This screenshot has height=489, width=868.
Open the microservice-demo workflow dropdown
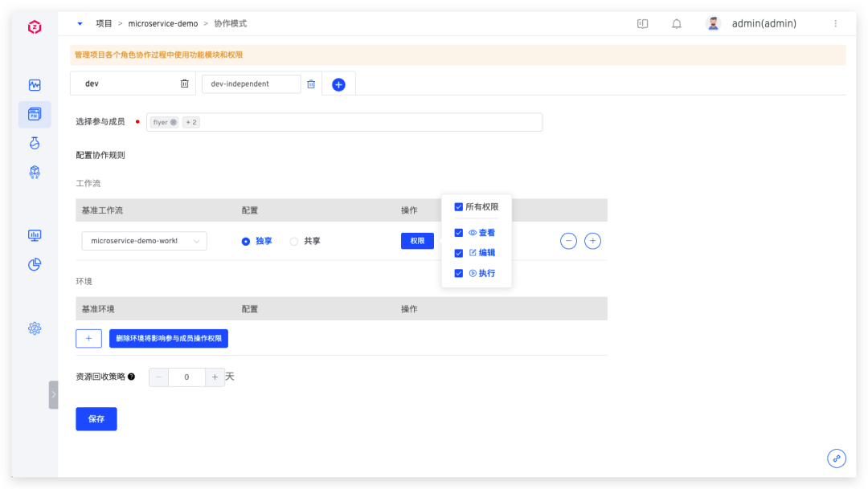pyautogui.click(x=145, y=241)
